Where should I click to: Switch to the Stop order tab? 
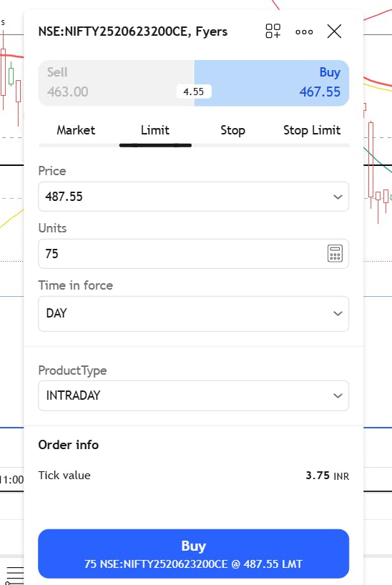pos(232,130)
